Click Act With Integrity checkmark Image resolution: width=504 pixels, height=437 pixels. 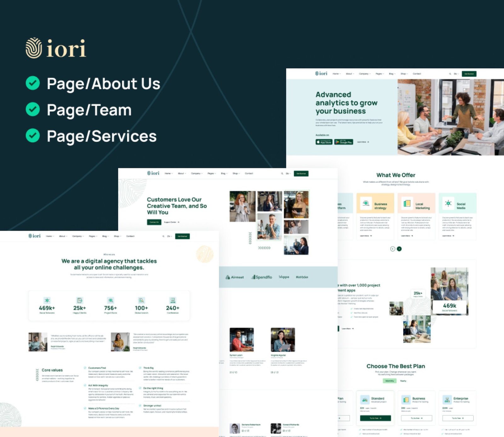point(85,385)
